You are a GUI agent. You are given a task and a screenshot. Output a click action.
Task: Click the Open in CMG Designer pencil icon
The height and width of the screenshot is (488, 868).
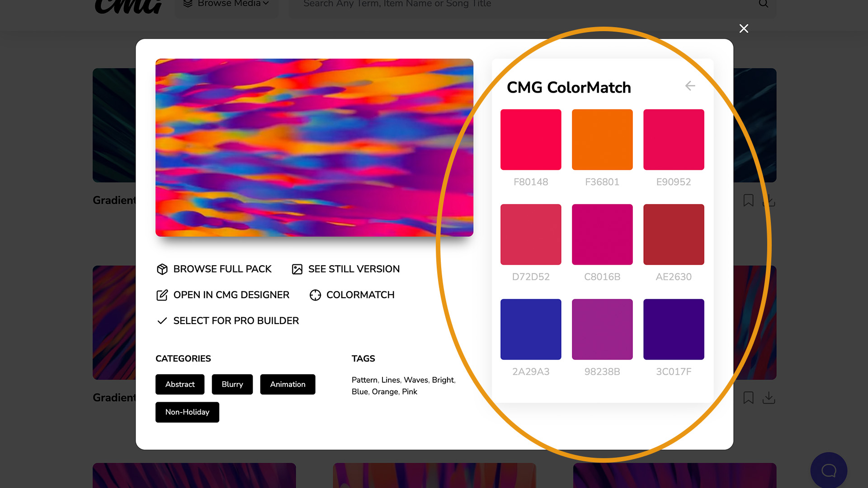click(x=162, y=295)
